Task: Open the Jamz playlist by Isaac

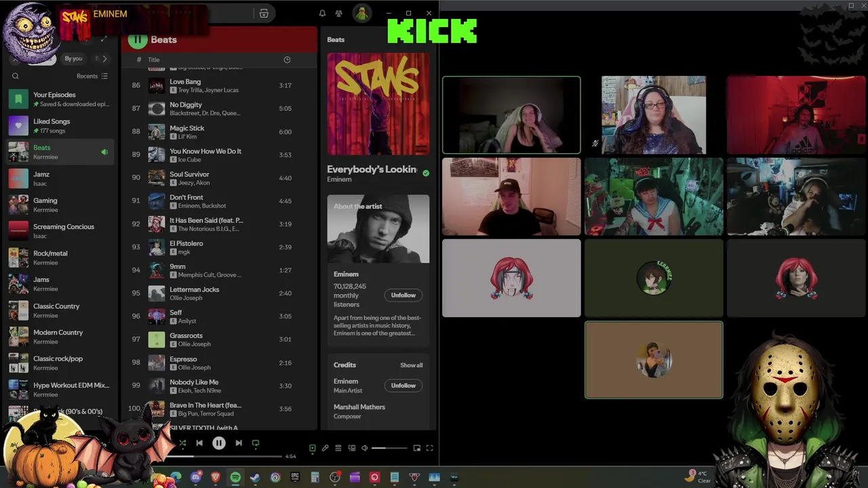Action: pyautogui.click(x=61, y=178)
